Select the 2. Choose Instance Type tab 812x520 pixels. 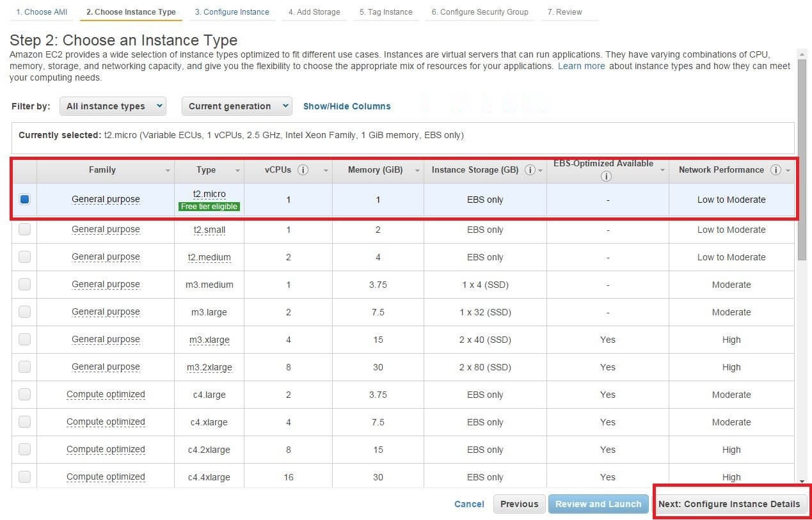point(131,12)
